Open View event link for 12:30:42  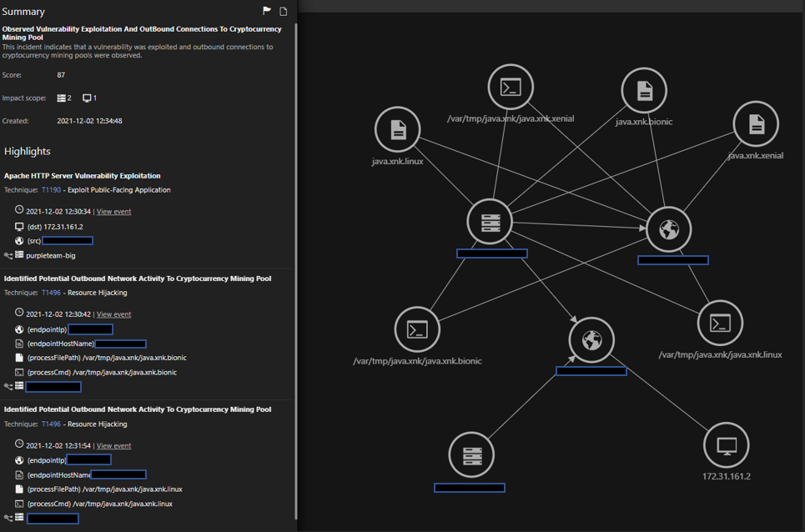click(x=113, y=314)
